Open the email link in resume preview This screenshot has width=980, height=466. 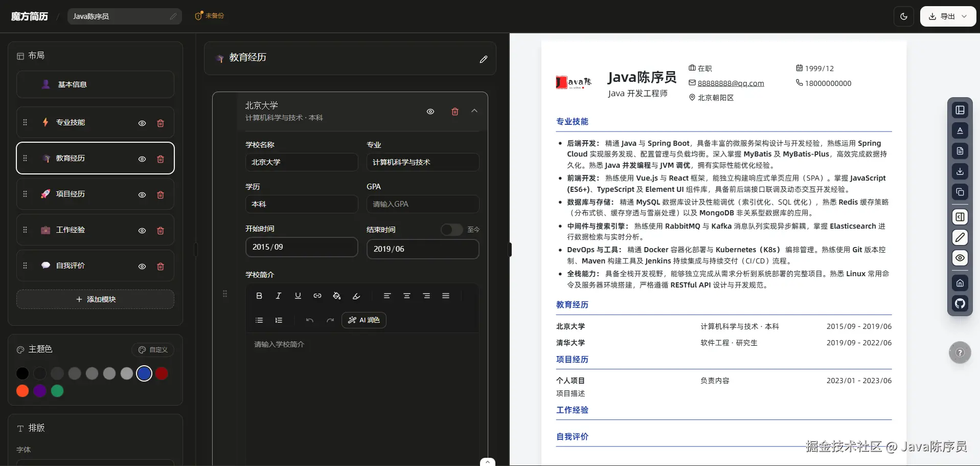[x=731, y=83]
